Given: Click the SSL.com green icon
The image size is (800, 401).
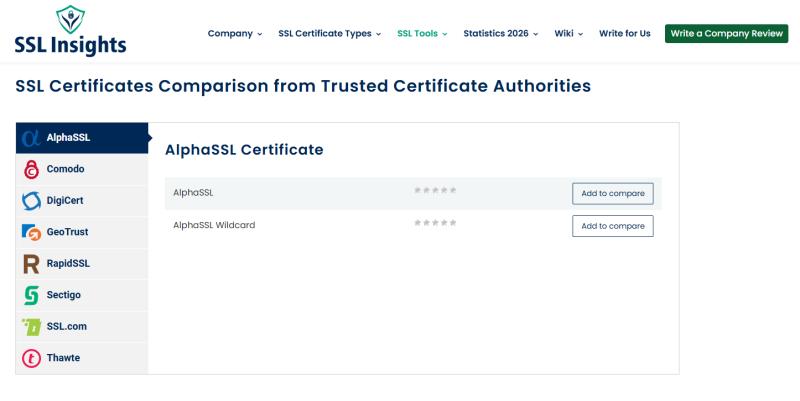Looking at the screenshot, I should [x=31, y=327].
